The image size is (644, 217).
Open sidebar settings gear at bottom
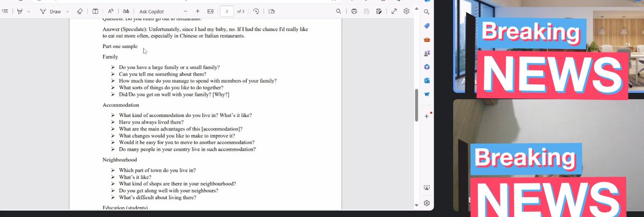[427, 203]
